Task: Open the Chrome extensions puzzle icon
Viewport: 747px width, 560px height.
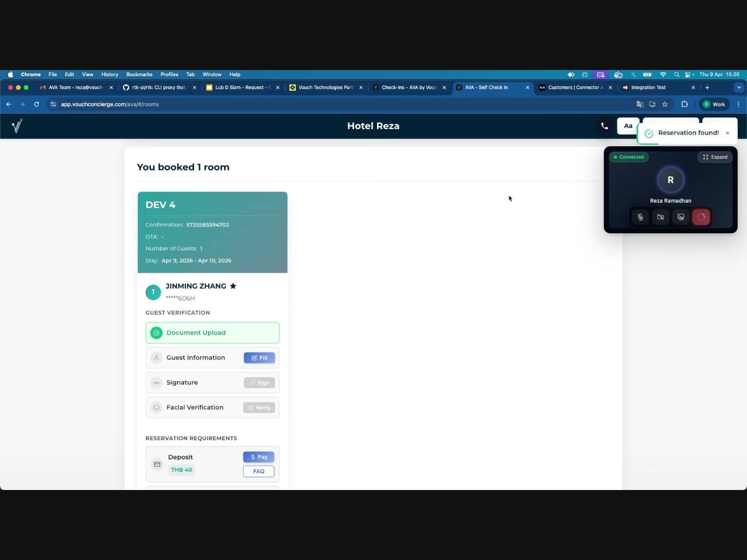Action: pos(685,104)
